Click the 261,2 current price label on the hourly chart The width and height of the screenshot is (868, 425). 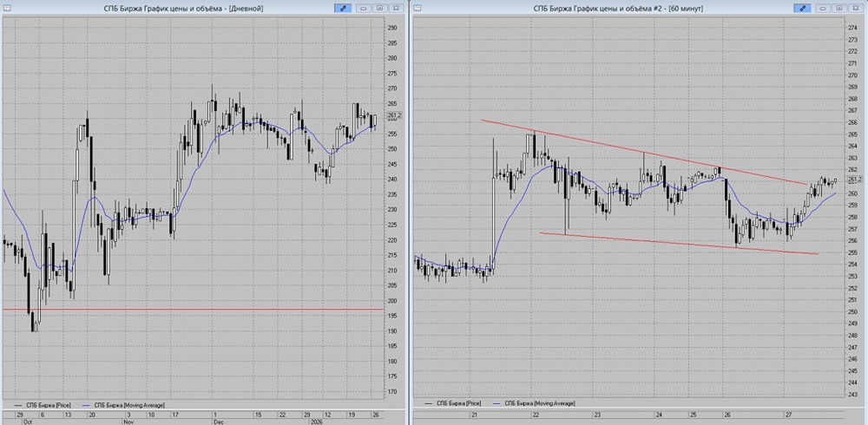point(855,180)
